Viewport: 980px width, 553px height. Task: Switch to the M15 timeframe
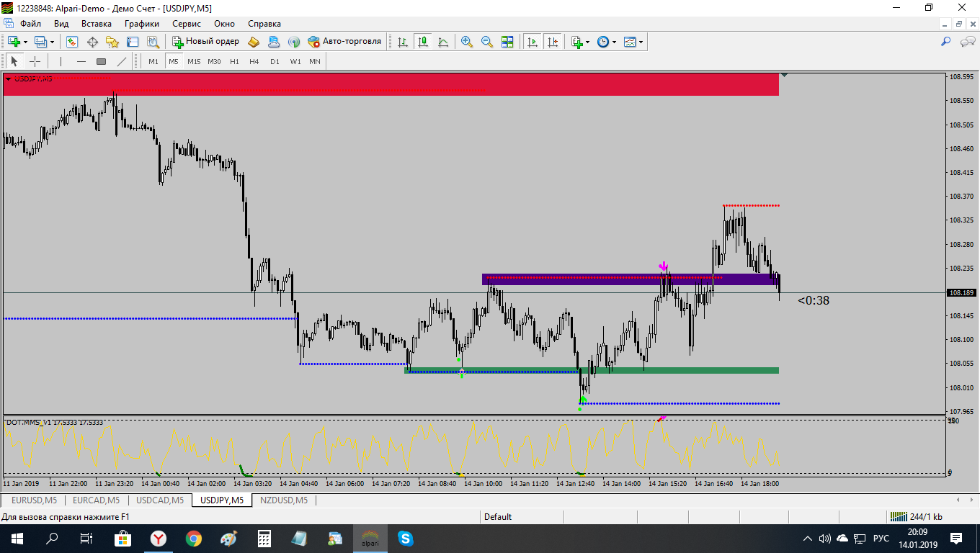pyautogui.click(x=194, y=61)
